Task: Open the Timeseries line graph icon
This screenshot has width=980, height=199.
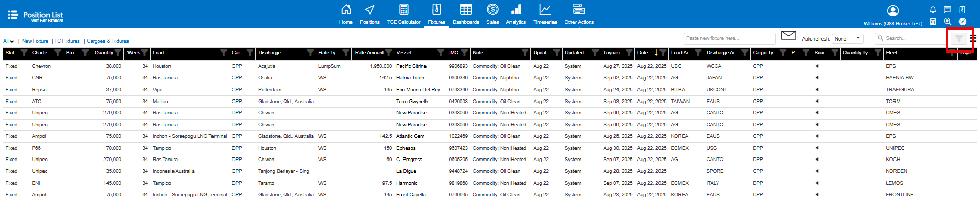Action: (545, 9)
